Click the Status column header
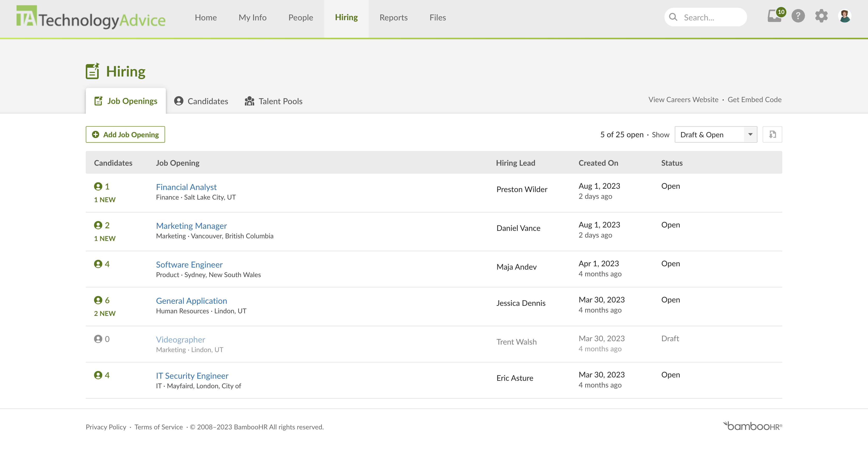 672,163
